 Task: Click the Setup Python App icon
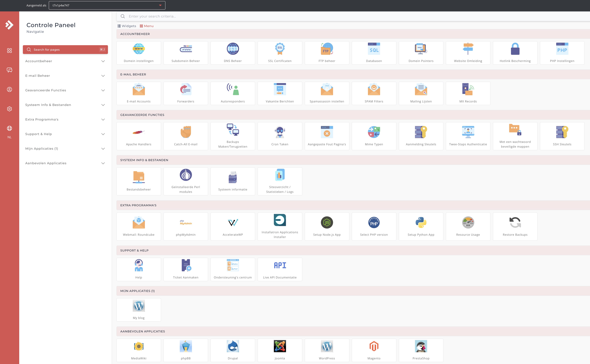421,222
